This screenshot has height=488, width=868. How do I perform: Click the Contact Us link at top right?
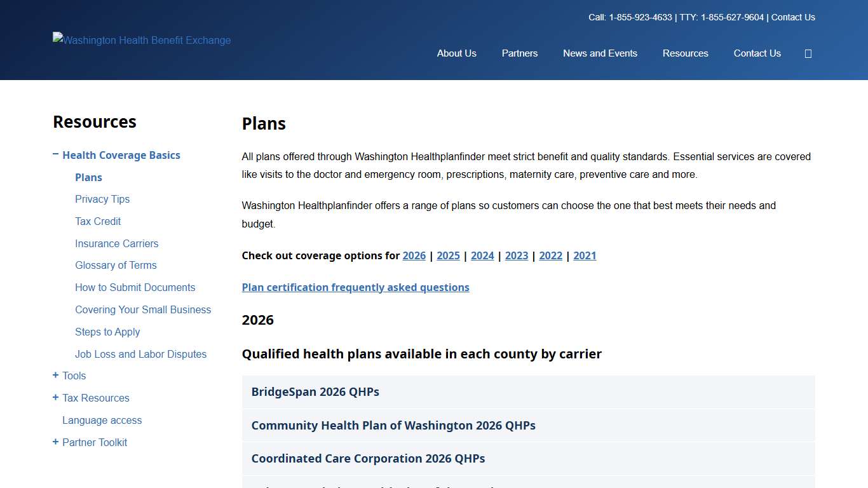[792, 17]
